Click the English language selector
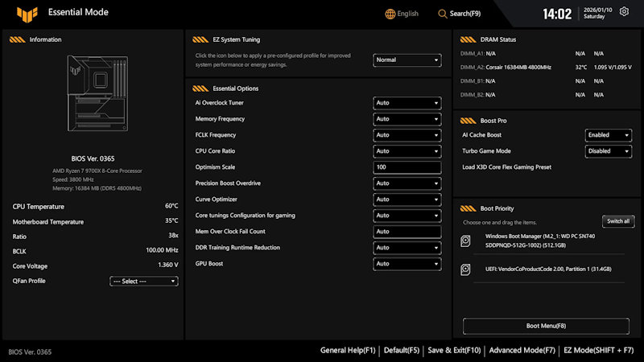Image resolution: width=644 pixels, height=362 pixels. click(408, 14)
